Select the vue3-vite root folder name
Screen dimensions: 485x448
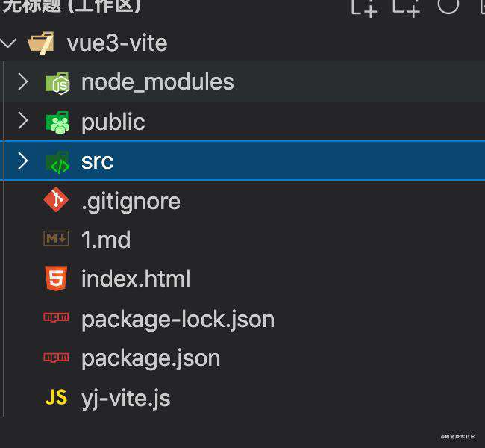point(117,43)
